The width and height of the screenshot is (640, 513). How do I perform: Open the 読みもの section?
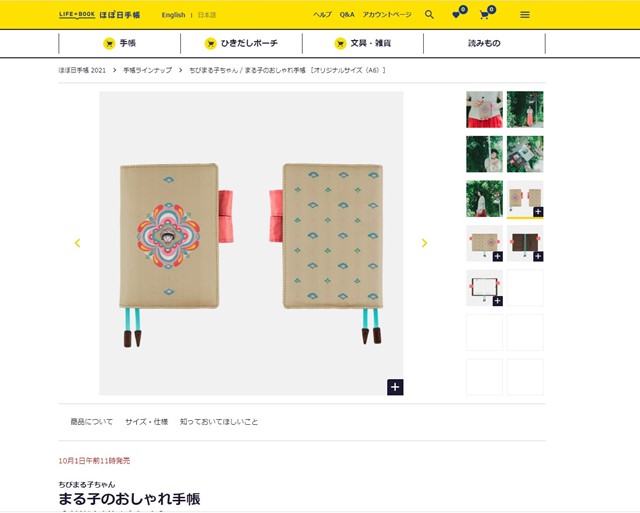click(484, 43)
